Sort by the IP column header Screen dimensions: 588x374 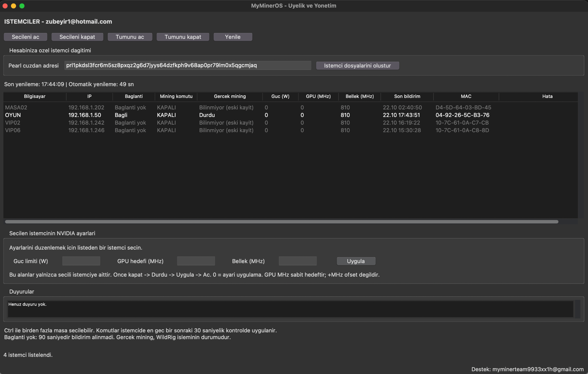(x=89, y=96)
